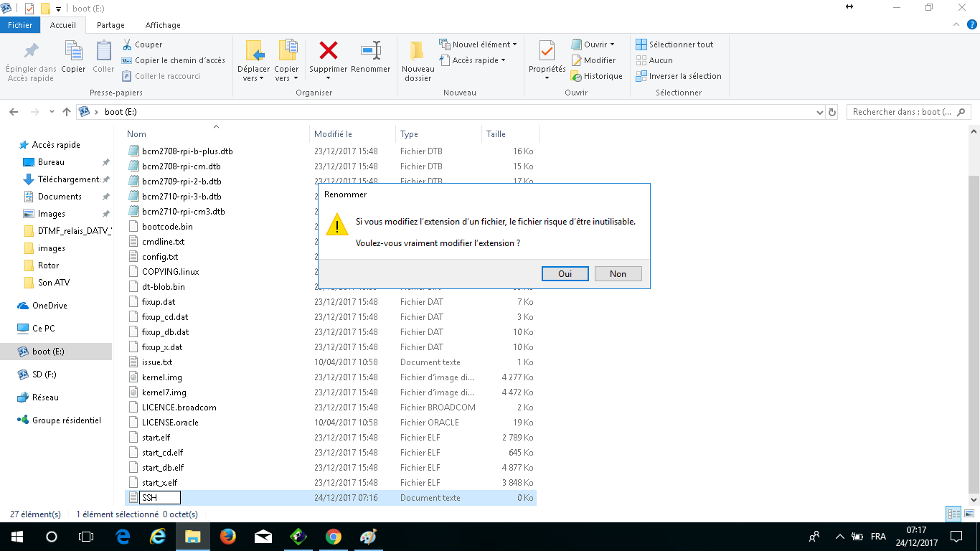Click the Renommer ribbon icon
980x551 pixels.
pyautogui.click(x=370, y=51)
